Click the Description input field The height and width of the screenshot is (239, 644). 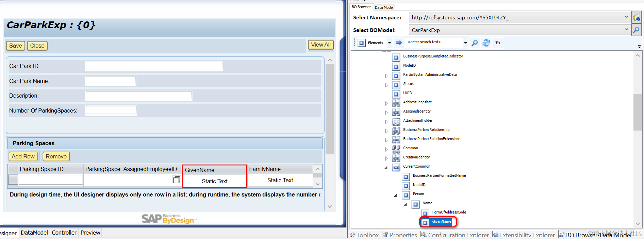point(139,96)
